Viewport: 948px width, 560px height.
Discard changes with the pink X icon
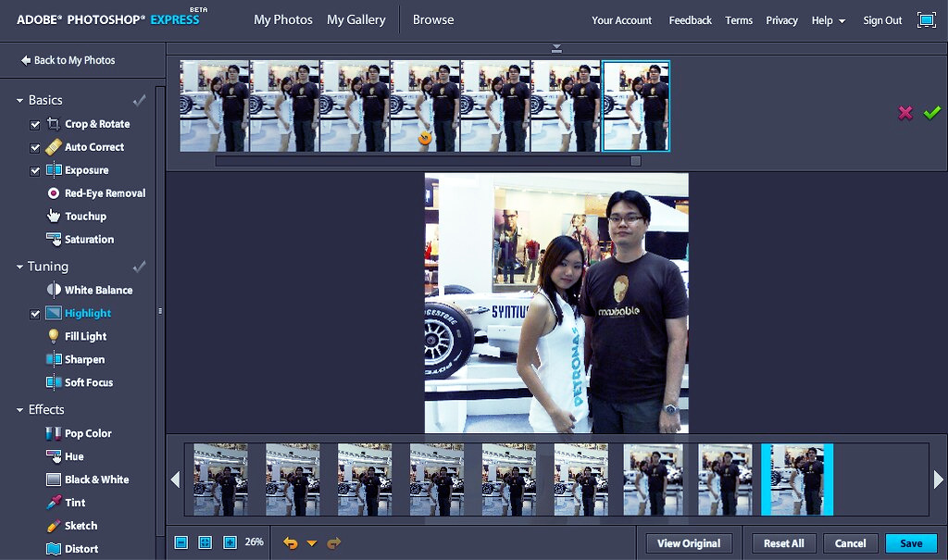pos(905,113)
